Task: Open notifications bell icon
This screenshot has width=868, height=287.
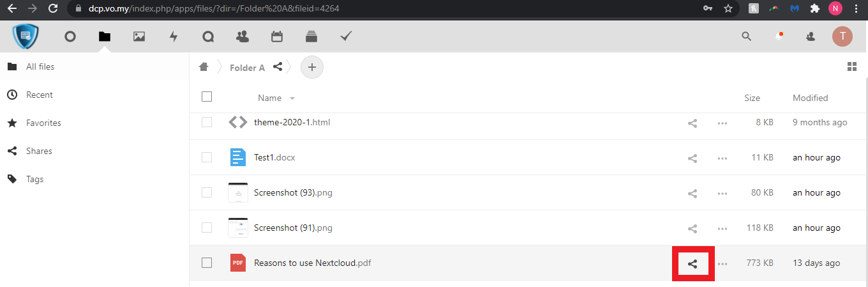Action: tap(779, 36)
